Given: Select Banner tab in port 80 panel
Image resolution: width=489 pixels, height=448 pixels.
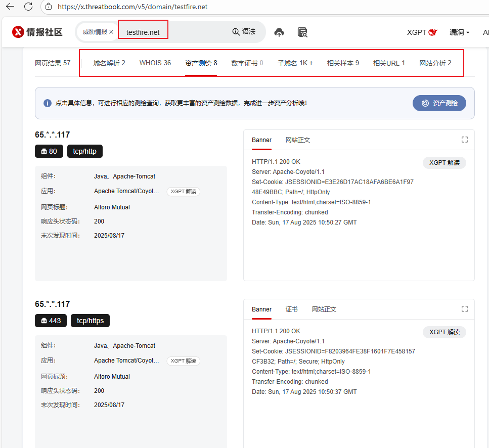Looking at the screenshot, I should coord(261,140).
